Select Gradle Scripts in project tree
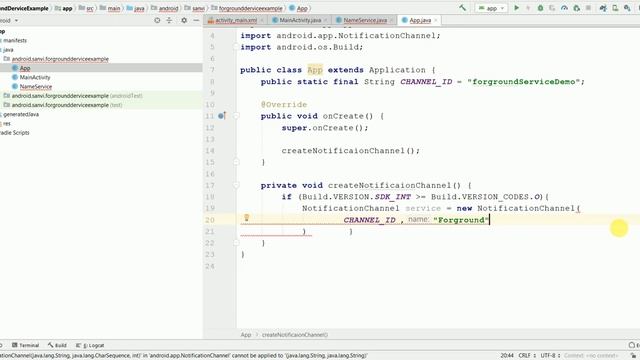Image resolution: width=640 pixels, height=360 pixels. click(15, 133)
